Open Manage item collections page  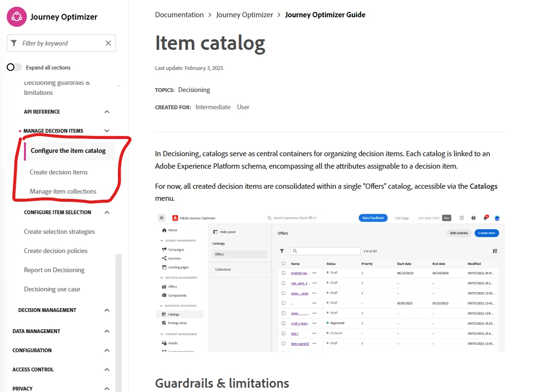[63, 191]
